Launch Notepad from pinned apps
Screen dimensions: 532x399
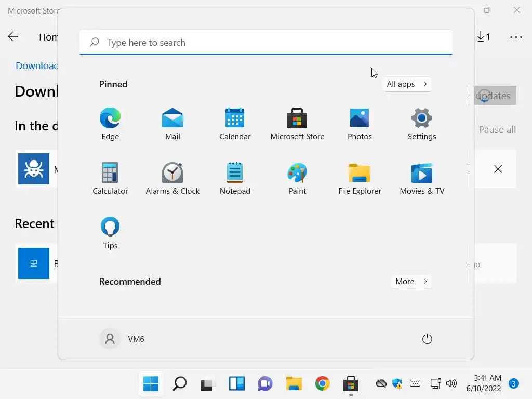pyautogui.click(x=235, y=179)
